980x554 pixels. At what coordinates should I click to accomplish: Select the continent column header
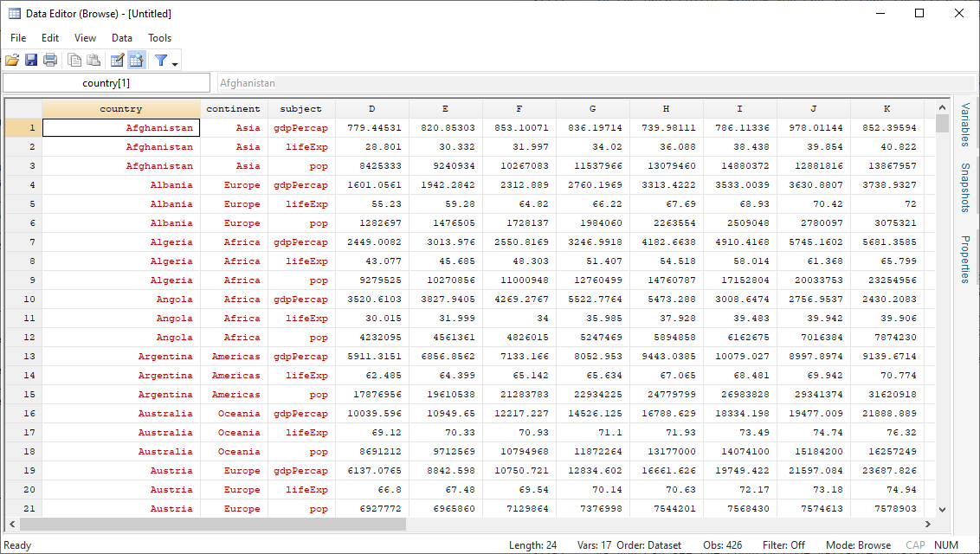coord(234,109)
